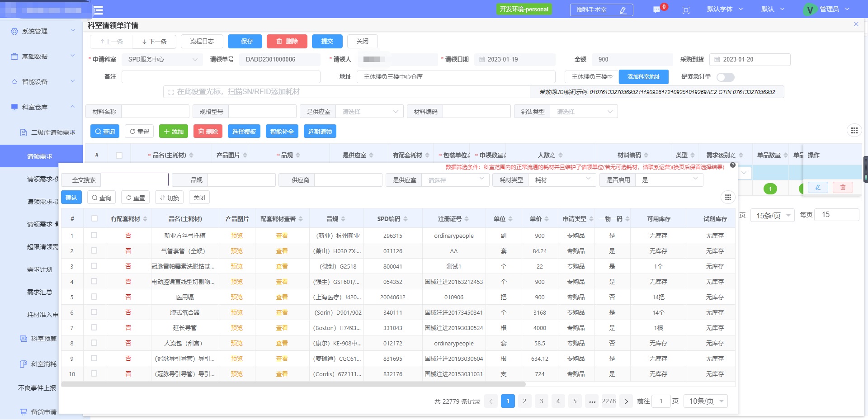Click 查看 for 膜式氧合器 row
This screenshot has height=420, width=868.
[x=282, y=312]
